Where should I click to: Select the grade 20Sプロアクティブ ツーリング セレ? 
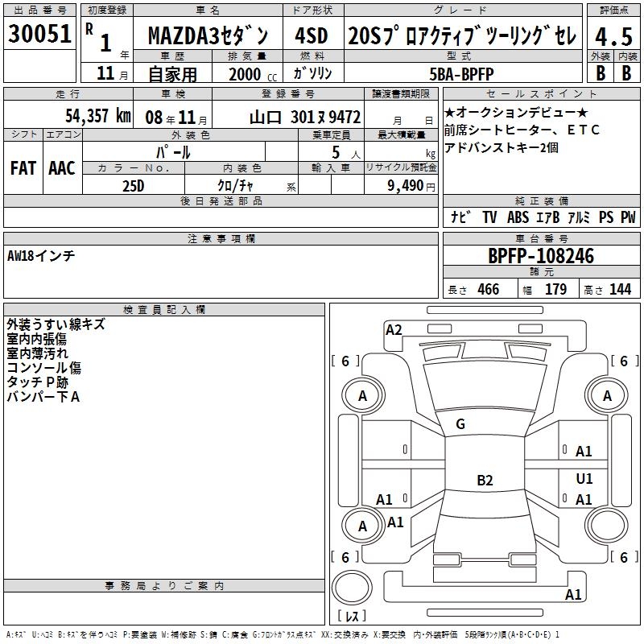462,36
